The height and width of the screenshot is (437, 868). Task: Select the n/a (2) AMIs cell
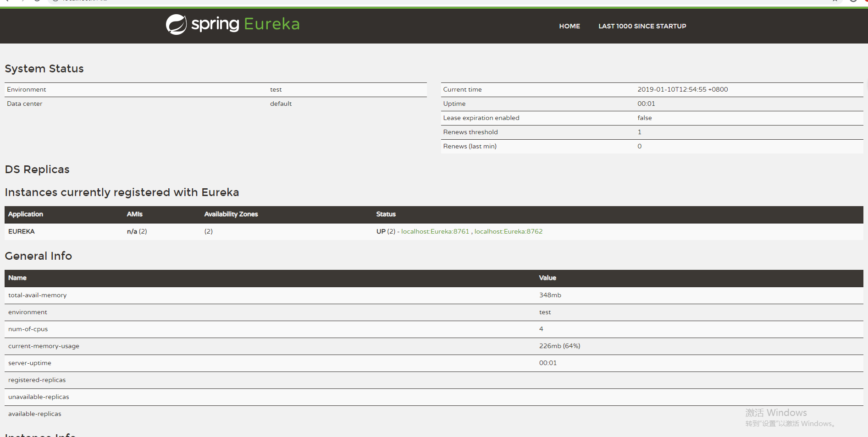137,231
